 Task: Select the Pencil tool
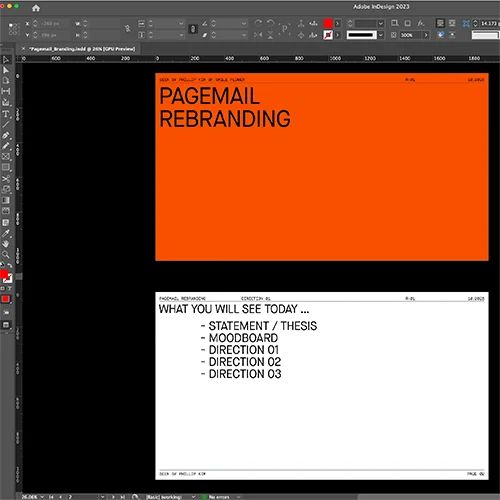[6, 146]
